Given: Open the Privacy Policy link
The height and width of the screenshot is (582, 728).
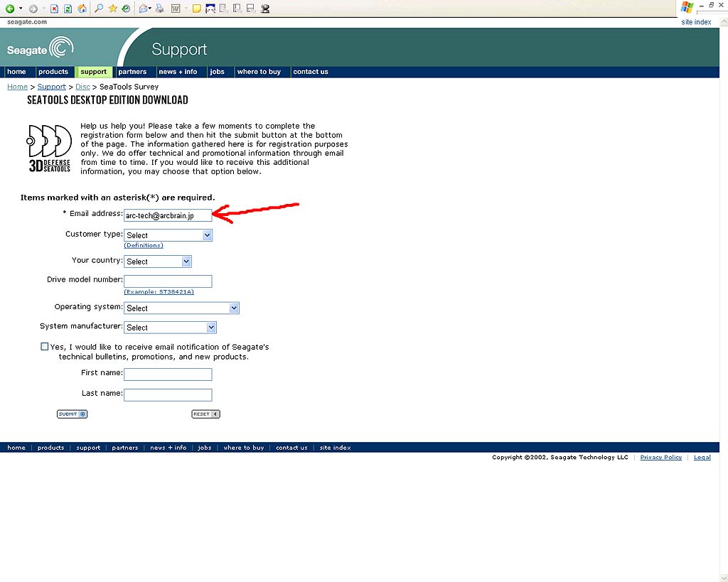Looking at the screenshot, I should (x=660, y=457).
